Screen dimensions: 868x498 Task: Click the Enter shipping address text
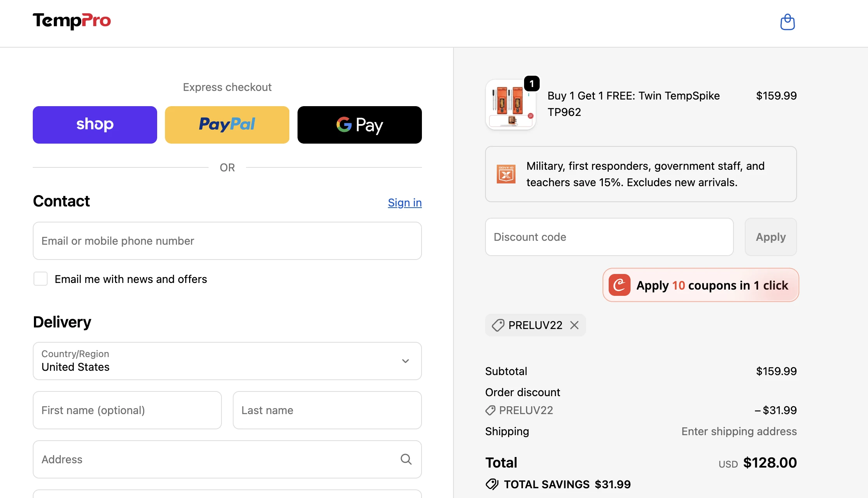click(739, 431)
